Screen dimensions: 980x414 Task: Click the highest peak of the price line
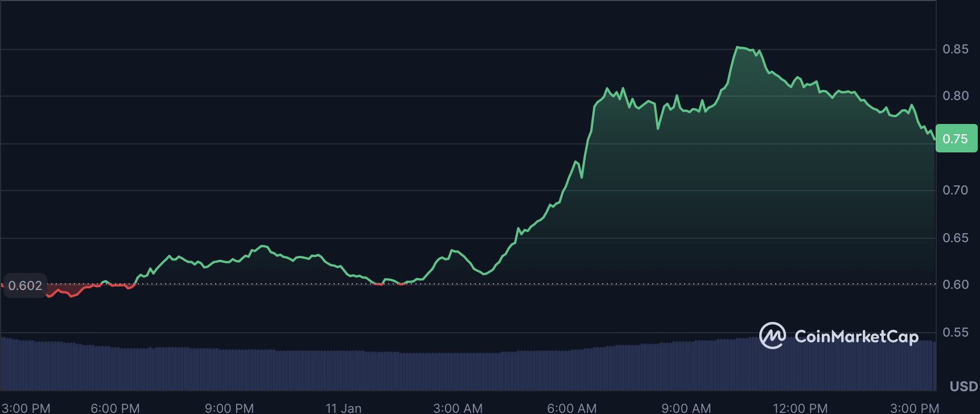click(738, 47)
